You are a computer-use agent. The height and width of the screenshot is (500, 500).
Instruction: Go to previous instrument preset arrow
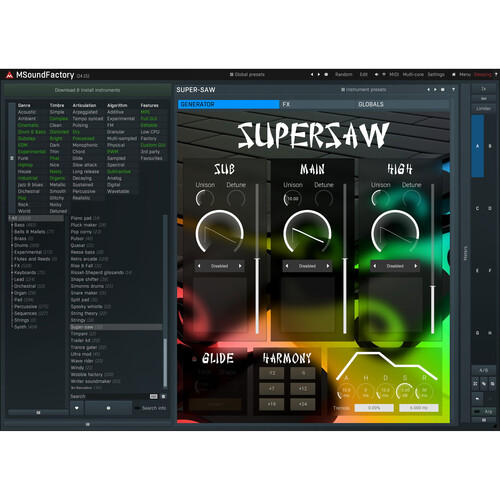pos(429,90)
